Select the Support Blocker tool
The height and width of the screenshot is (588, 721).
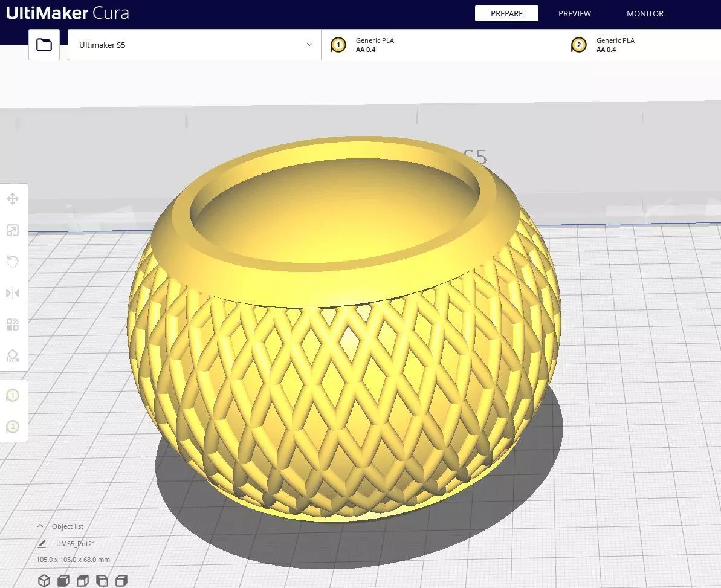(13, 356)
